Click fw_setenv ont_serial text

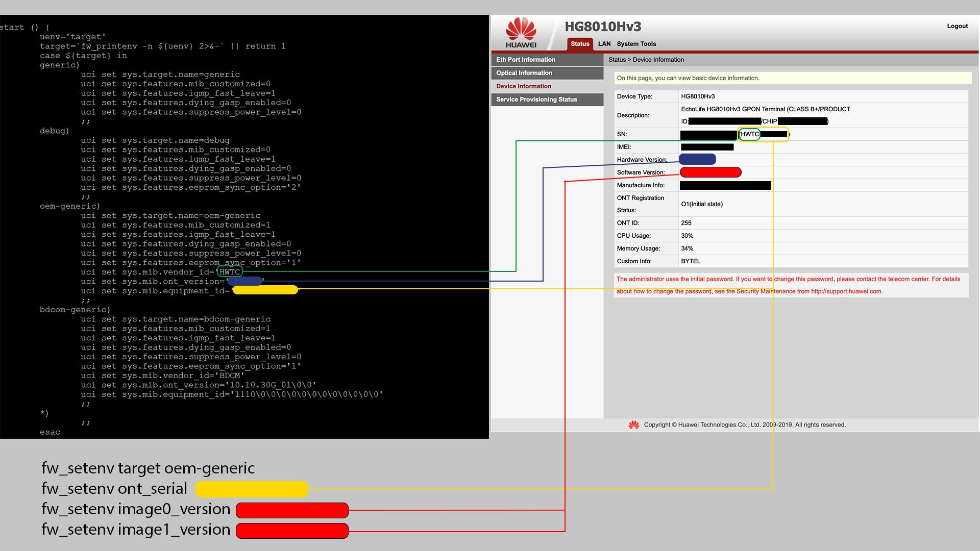tap(114, 489)
